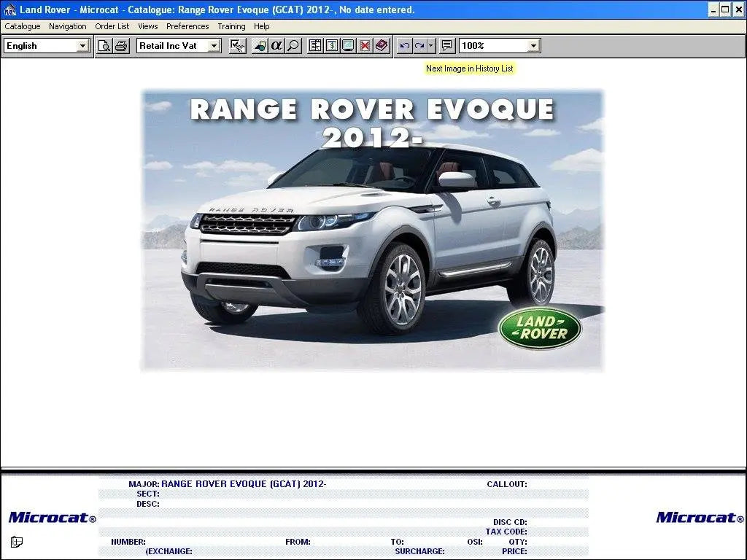This screenshot has width=747, height=560.
Task: Open the Catalogue menu
Action: 22,26
